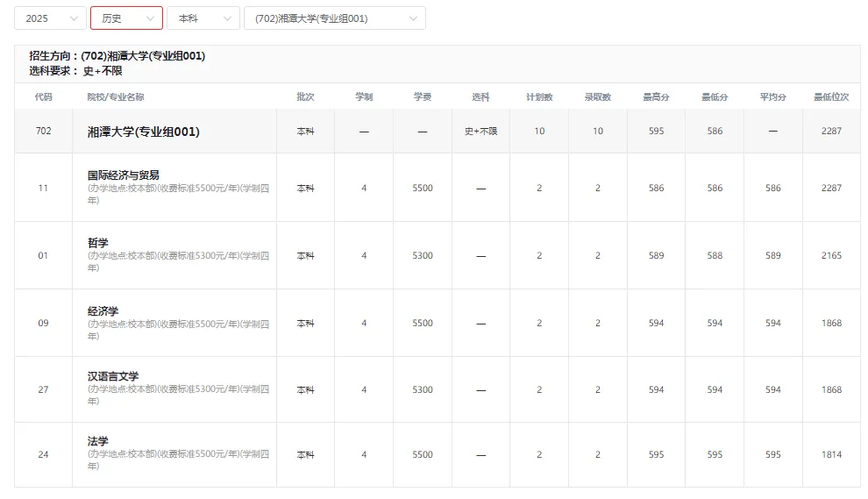The width and height of the screenshot is (868, 499).
Task: Click tuition 5500 in the 法学 row
Action: coord(423,454)
